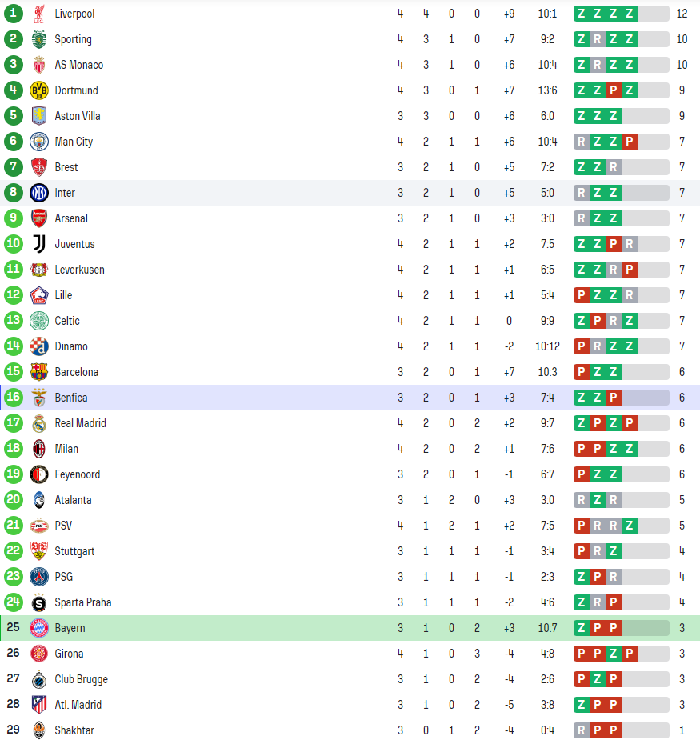The height and width of the screenshot is (740, 700).
Task: Click the Sporting club crest icon
Action: click(x=39, y=39)
